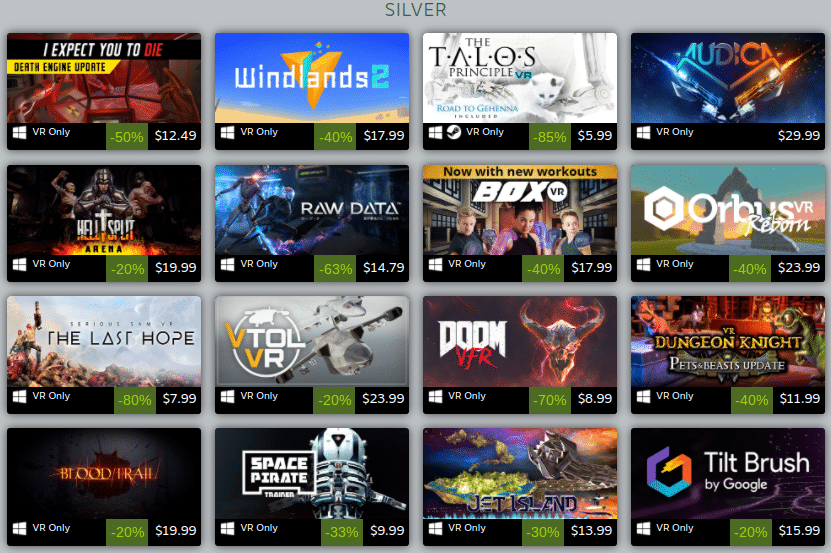Open the Dungeon Knight VR banner
Image resolution: width=831 pixels, height=553 pixels.
click(728, 341)
